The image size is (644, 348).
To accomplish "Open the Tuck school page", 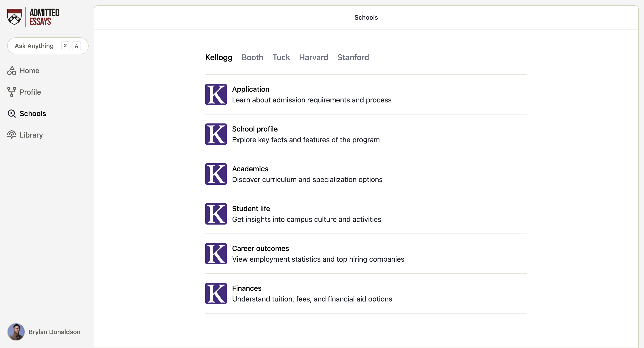I will tap(281, 57).
